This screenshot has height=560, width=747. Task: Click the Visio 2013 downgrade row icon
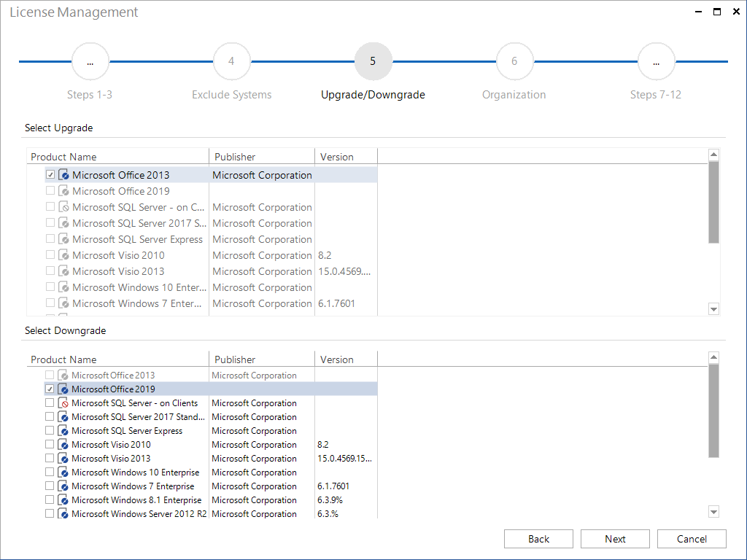[63, 458]
